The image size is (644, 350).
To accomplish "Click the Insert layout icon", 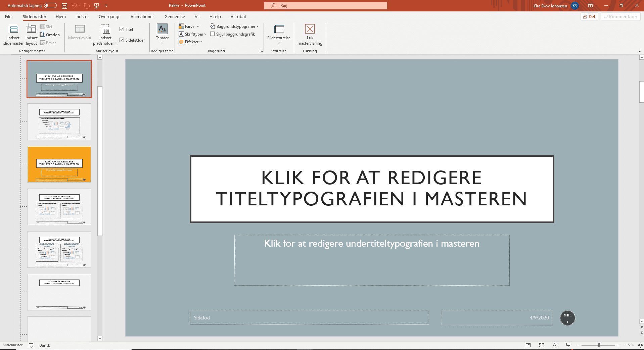I will point(31,29).
